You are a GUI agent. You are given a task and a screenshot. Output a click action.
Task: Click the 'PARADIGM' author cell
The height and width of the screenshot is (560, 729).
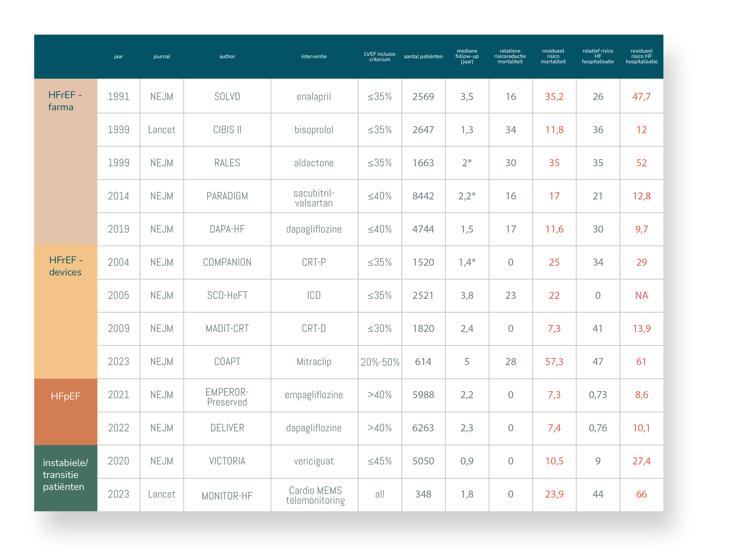pos(227,196)
